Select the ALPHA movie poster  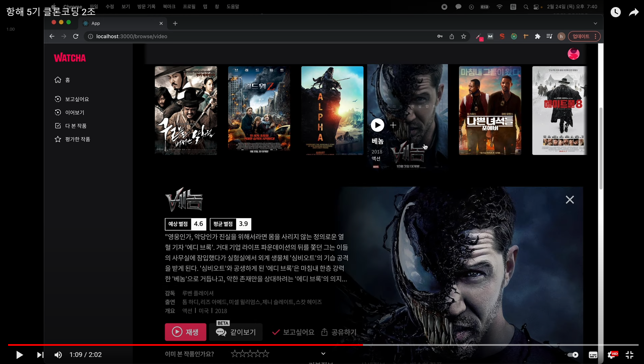(x=332, y=111)
